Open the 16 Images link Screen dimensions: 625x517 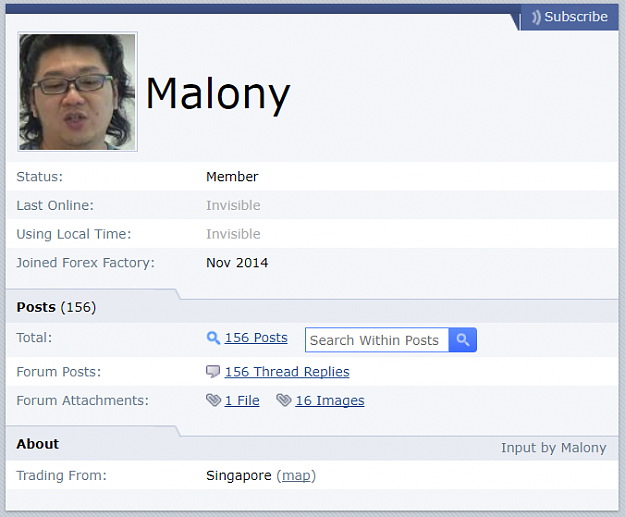pos(330,400)
